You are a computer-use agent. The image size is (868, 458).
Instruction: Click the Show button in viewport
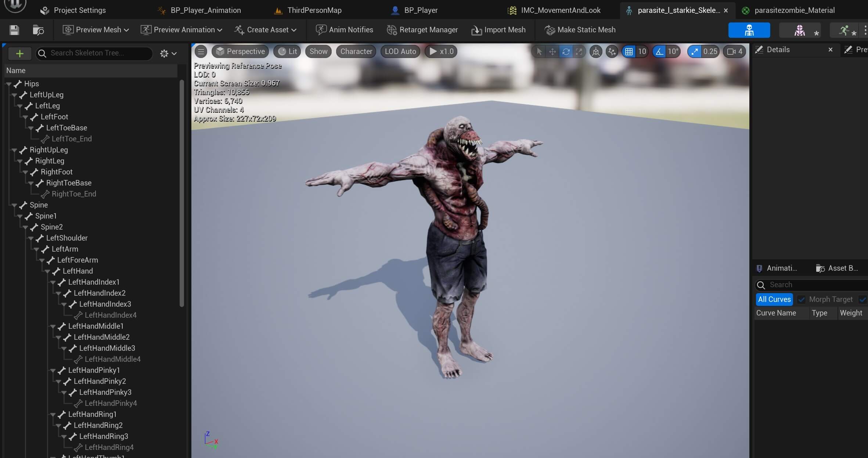pos(318,51)
